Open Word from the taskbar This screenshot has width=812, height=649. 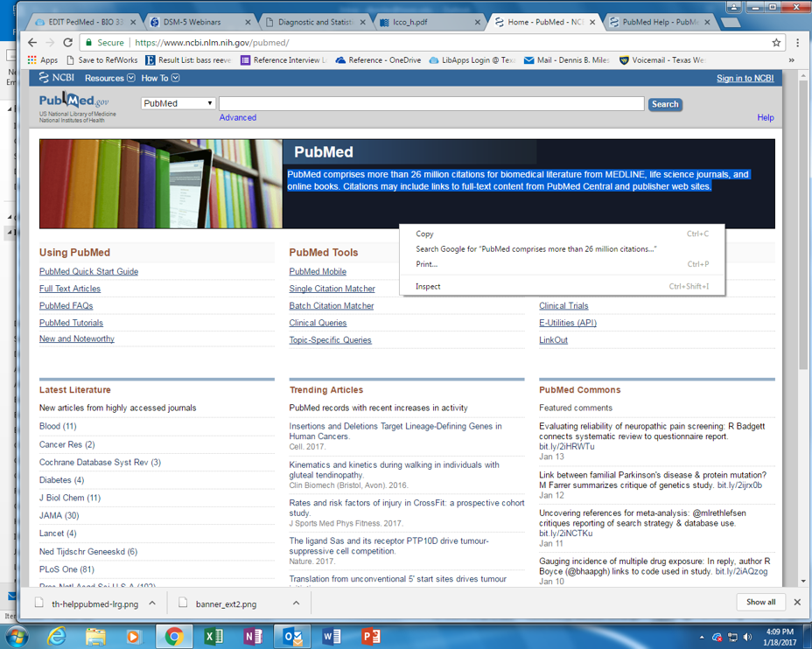[x=332, y=636]
